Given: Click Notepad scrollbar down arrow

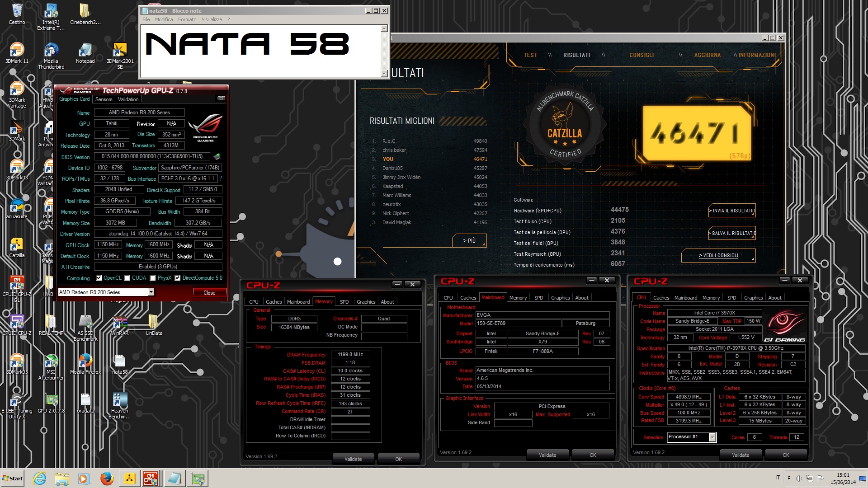Looking at the screenshot, I should coord(384,74).
